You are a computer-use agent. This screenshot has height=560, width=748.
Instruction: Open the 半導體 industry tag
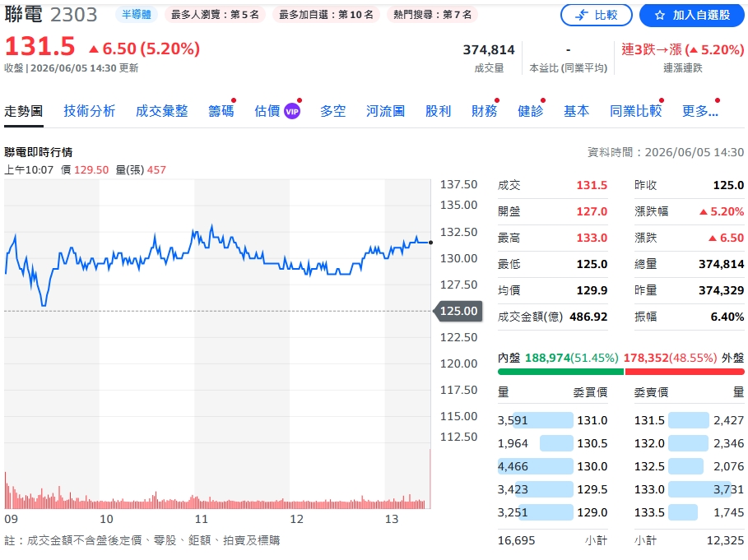click(137, 15)
